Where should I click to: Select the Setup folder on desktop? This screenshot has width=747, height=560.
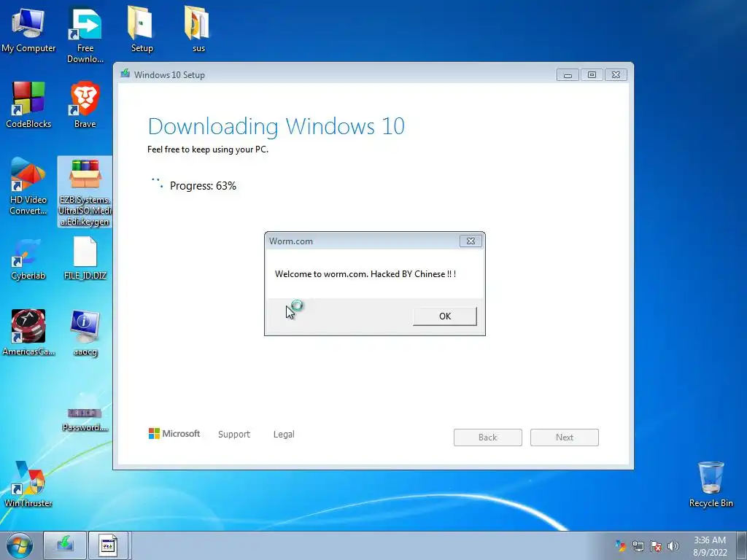pyautogui.click(x=142, y=29)
